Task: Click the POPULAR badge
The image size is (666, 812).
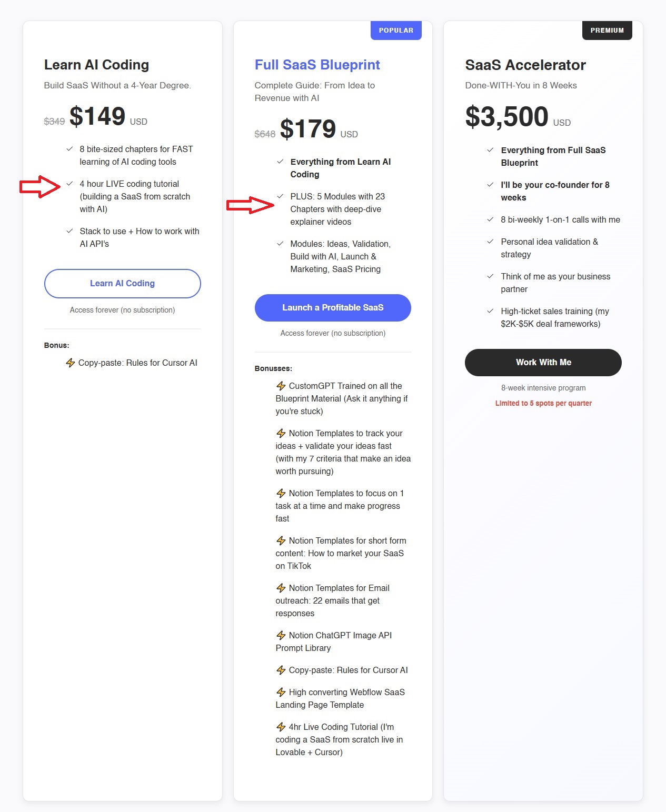Action: click(x=396, y=31)
